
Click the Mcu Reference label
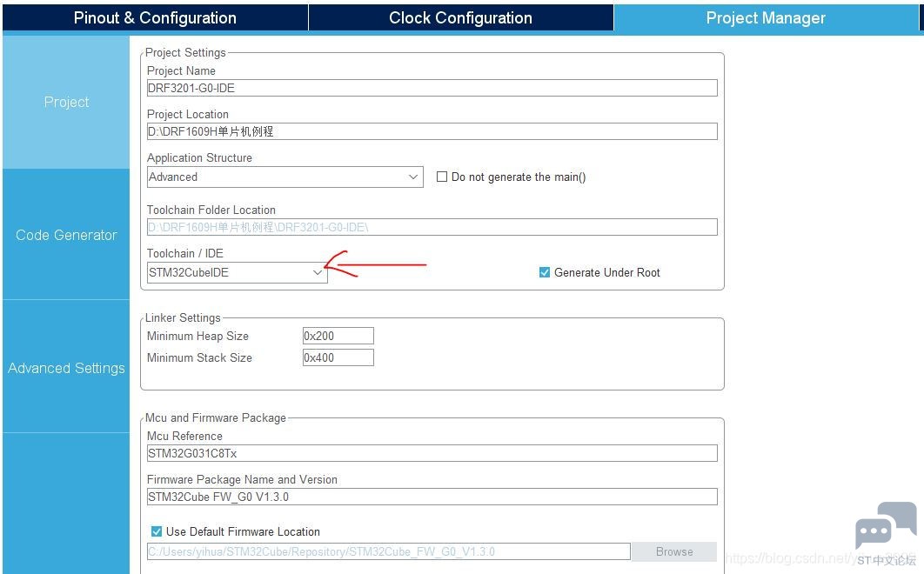point(184,436)
